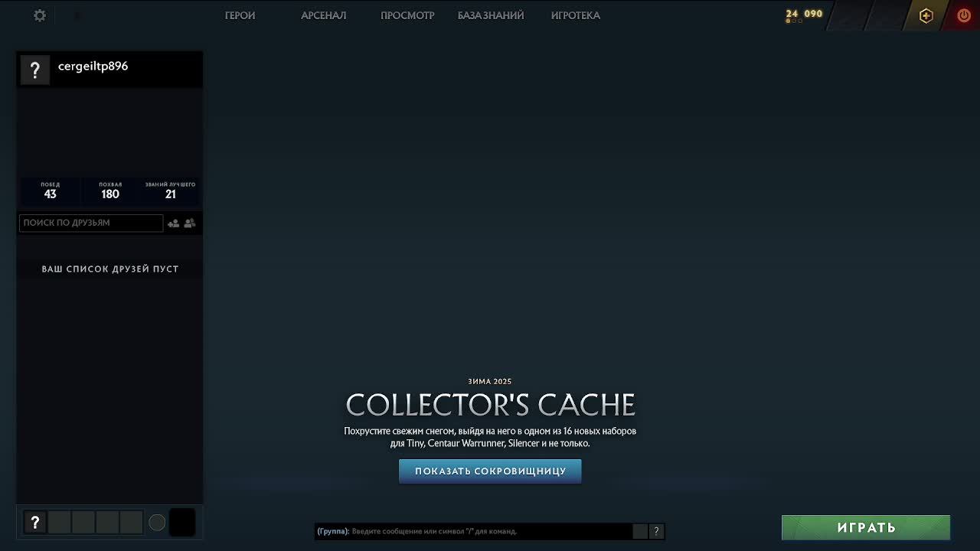Click the friends group icon beside search

point(190,223)
